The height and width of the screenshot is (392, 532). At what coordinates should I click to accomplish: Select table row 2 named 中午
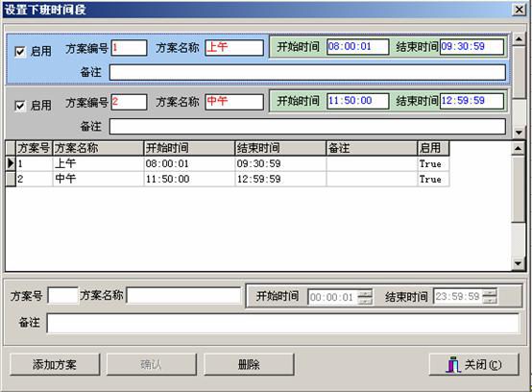click(x=228, y=179)
